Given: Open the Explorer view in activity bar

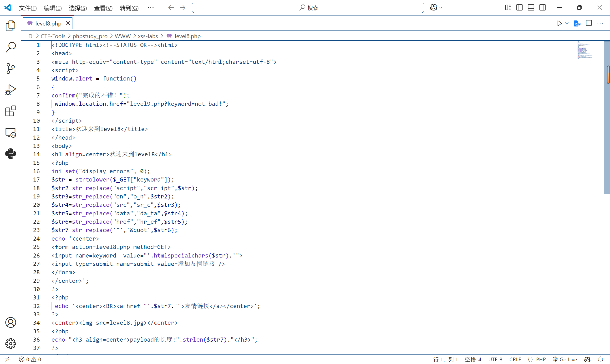Looking at the screenshot, I should 10,26.
